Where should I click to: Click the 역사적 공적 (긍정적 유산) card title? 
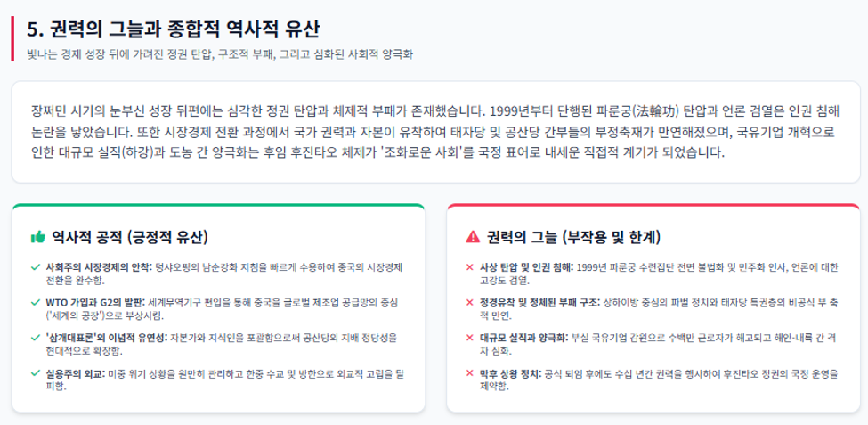click(x=130, y=238)
